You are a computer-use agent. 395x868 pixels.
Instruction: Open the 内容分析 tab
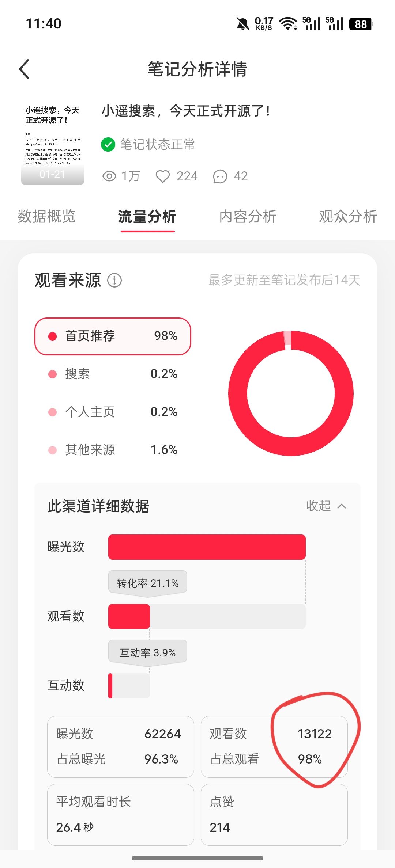click(248, 216)
